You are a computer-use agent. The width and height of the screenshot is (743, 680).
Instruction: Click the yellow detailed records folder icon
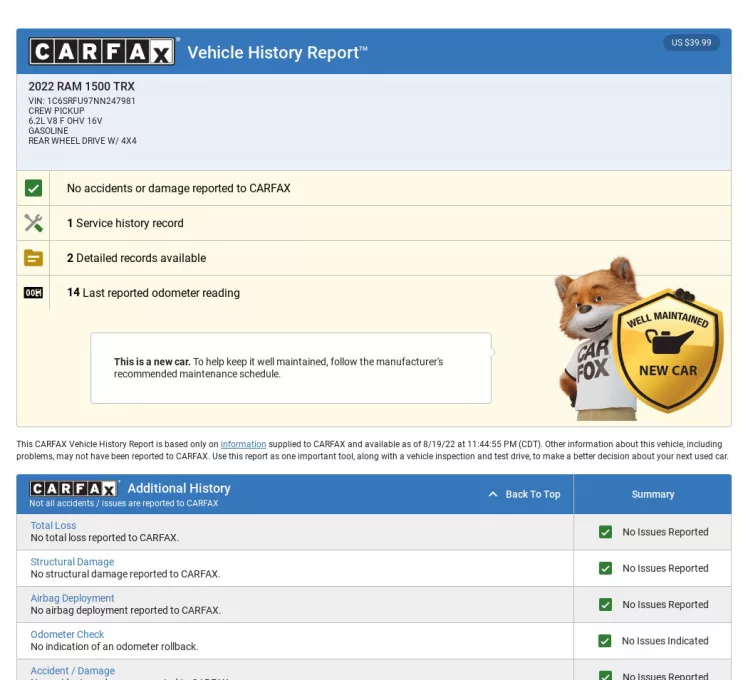[33, 258]
